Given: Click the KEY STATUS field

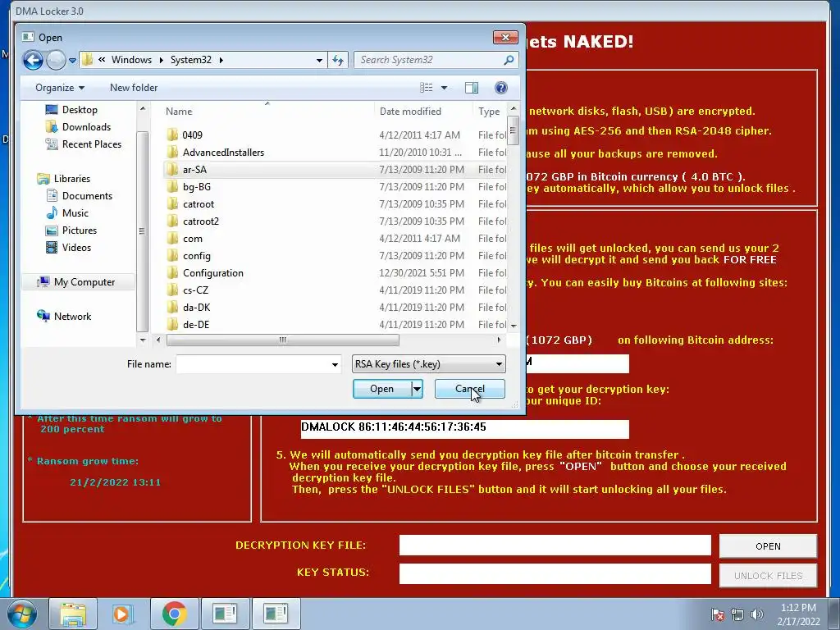Looking at the screenshot, I should coord(555,573).
